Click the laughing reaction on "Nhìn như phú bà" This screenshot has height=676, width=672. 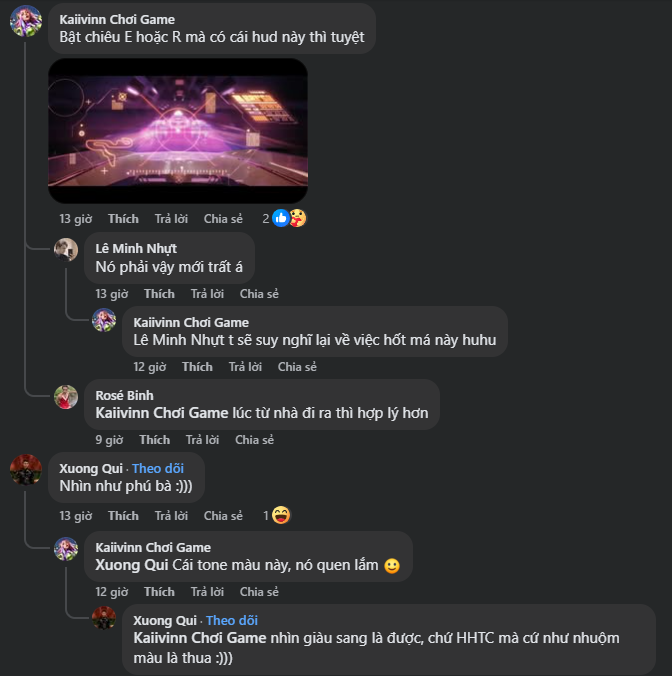point(281,515)
